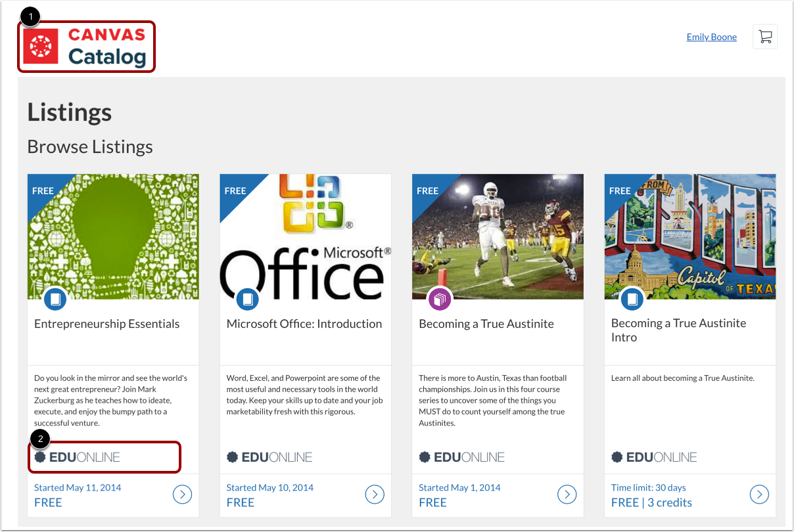The width and height of the screenshot is (794, 532).
Task: Open the shopping cart
Action: 765,37
